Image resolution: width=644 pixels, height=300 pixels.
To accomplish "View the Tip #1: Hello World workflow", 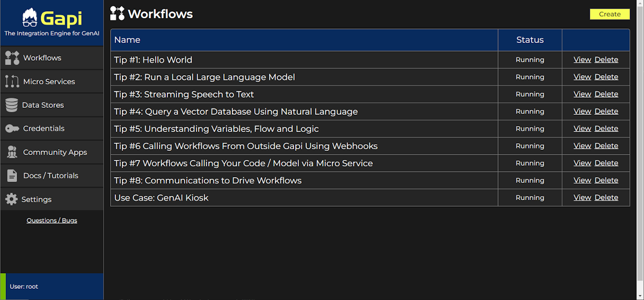I will [582, 60].
